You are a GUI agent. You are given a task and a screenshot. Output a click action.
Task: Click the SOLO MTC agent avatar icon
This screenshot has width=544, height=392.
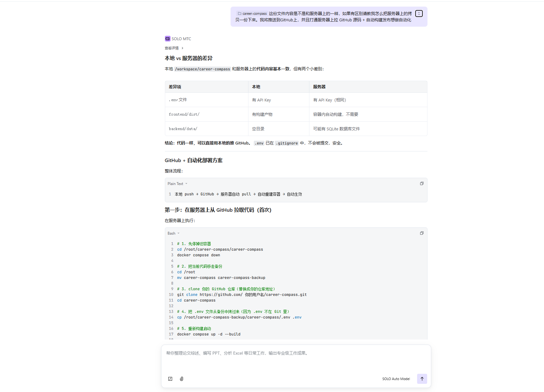[x=167, y=39]
